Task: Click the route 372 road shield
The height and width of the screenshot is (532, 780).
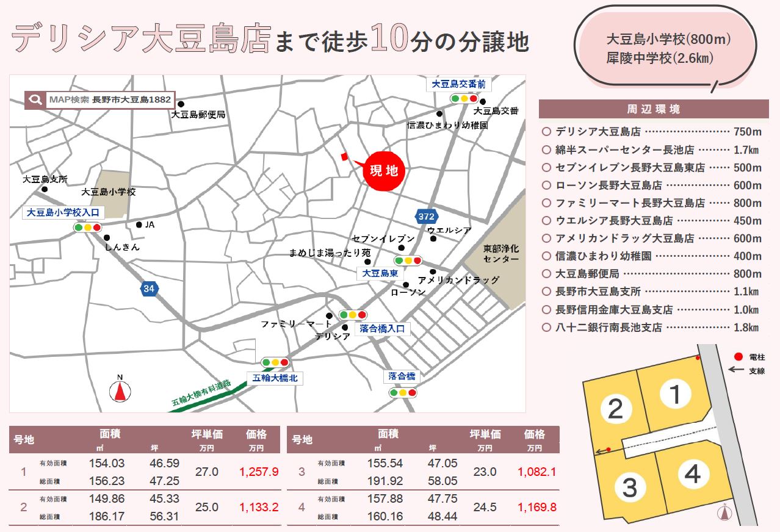Action: click(x=427, y=216)
